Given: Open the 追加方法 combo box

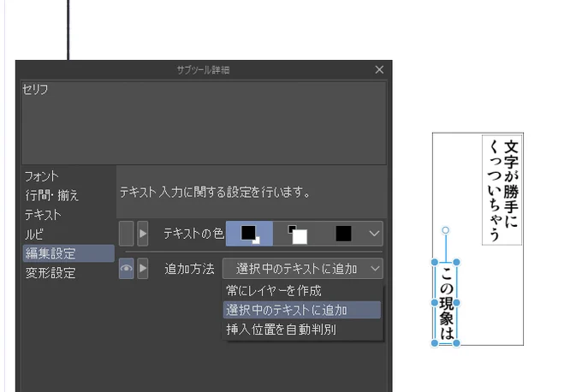Looking at the screenshot, I should (303, 269).
